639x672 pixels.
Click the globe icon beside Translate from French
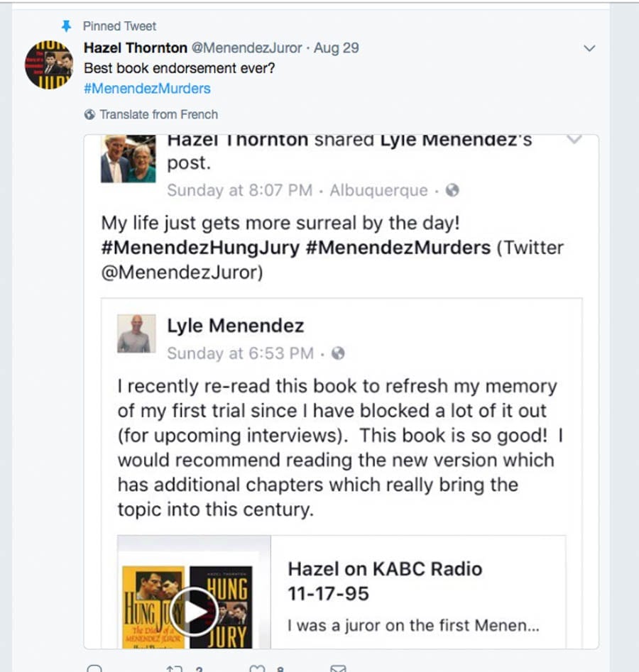pos(89,114)
